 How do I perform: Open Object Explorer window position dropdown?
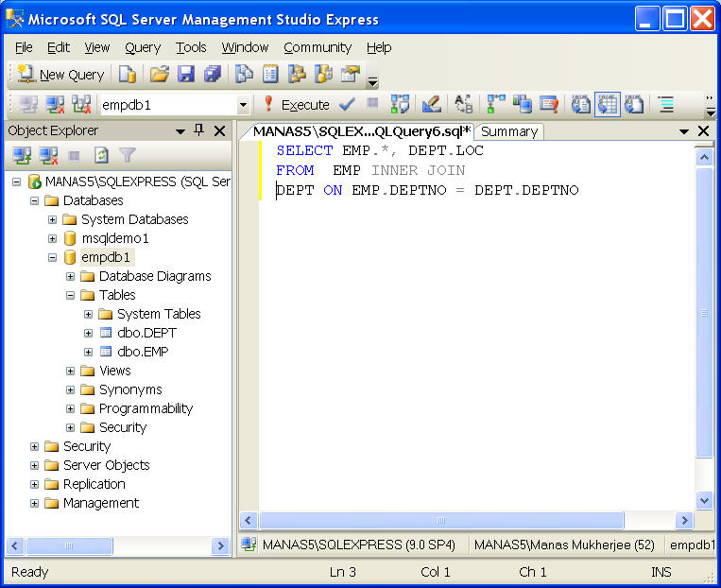[180, 131]
